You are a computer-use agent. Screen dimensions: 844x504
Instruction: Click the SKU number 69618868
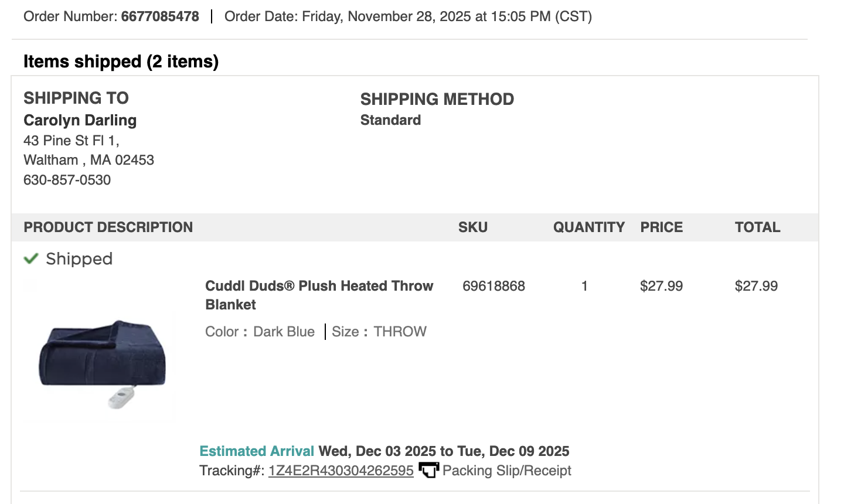(494, 286)
